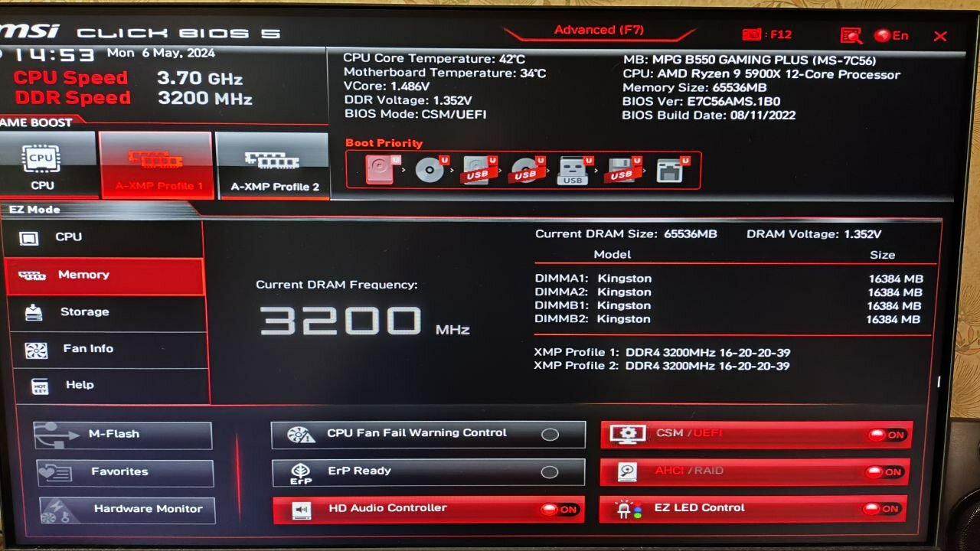
Task: Click the MB: MPG B550 GAMING PLUS text
Action: 750,60
